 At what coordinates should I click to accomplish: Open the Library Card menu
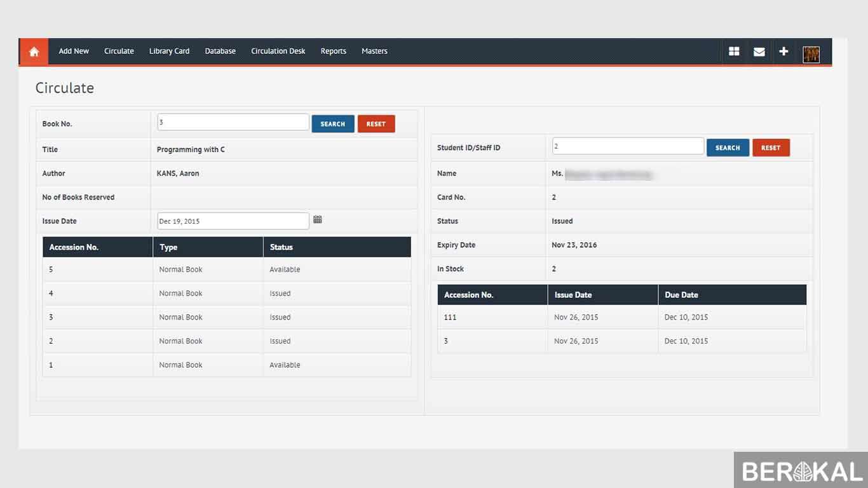coord(169,51)
